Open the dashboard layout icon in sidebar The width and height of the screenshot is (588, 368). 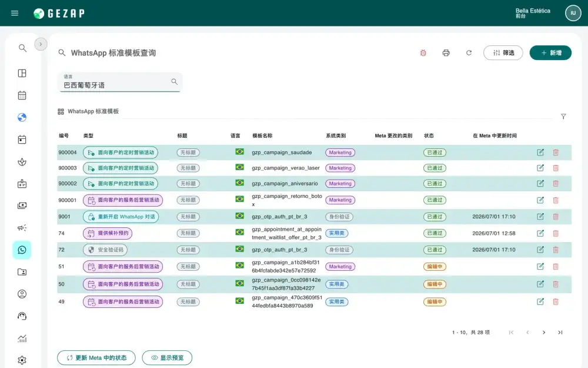(x=22, y=73)
